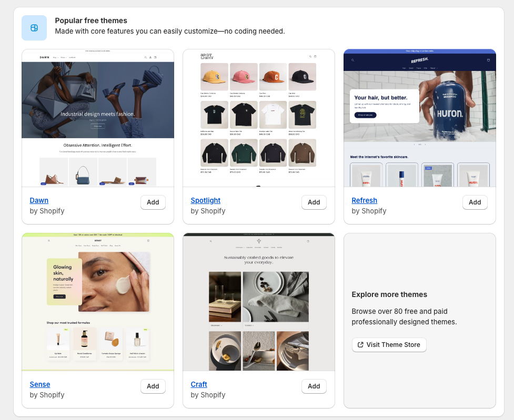Open the Dawn theme link
Viewport: 514px width, 420px height.
[39, 200]
